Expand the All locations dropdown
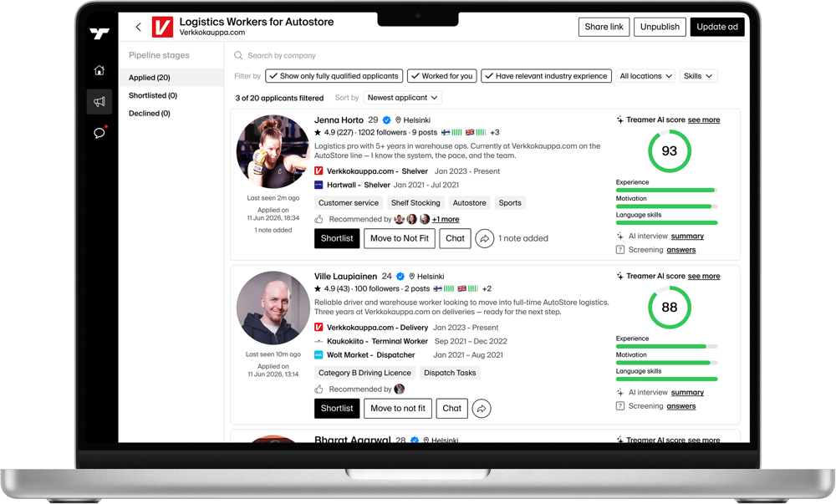The width and height of the screenshot is (836, 504). [x=645, y=76]
